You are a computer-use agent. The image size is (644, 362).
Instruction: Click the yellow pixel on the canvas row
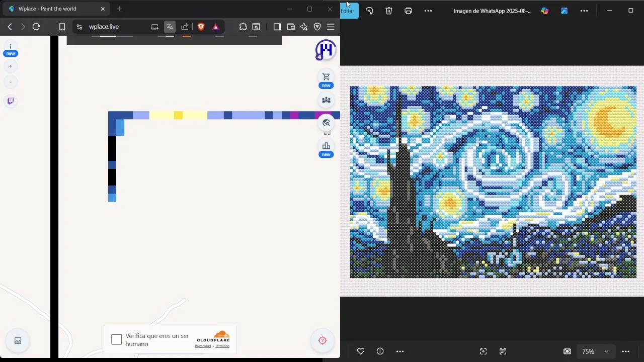tap(178, 116)
